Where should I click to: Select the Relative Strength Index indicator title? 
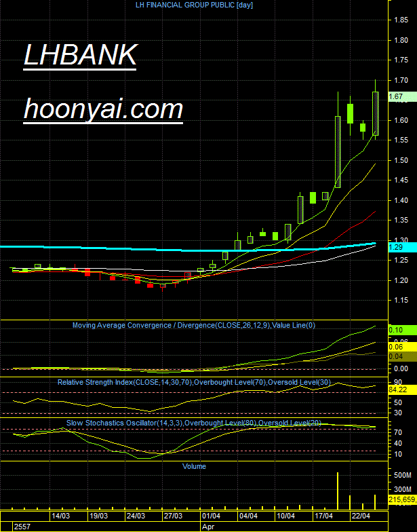(194, 383)
